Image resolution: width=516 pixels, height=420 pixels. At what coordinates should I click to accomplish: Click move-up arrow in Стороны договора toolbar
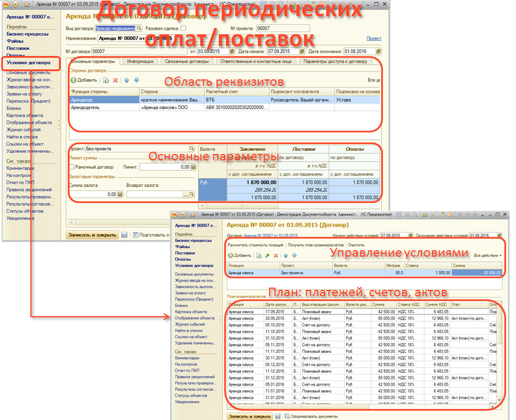[x=127, y=80]
